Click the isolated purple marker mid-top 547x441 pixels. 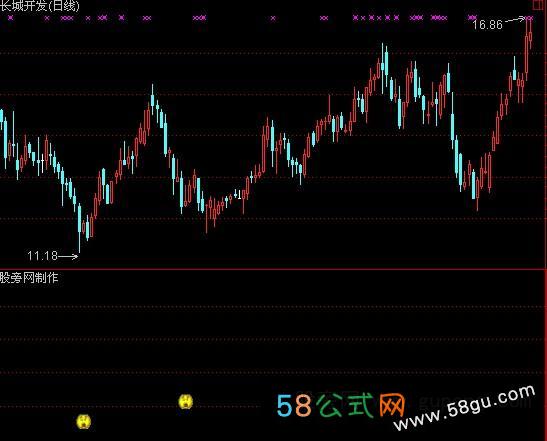273,18
